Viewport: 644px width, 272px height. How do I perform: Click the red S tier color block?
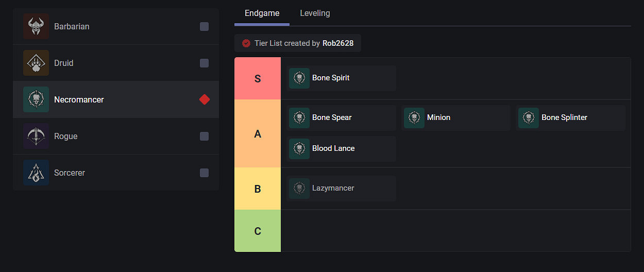tap(258, 79)
